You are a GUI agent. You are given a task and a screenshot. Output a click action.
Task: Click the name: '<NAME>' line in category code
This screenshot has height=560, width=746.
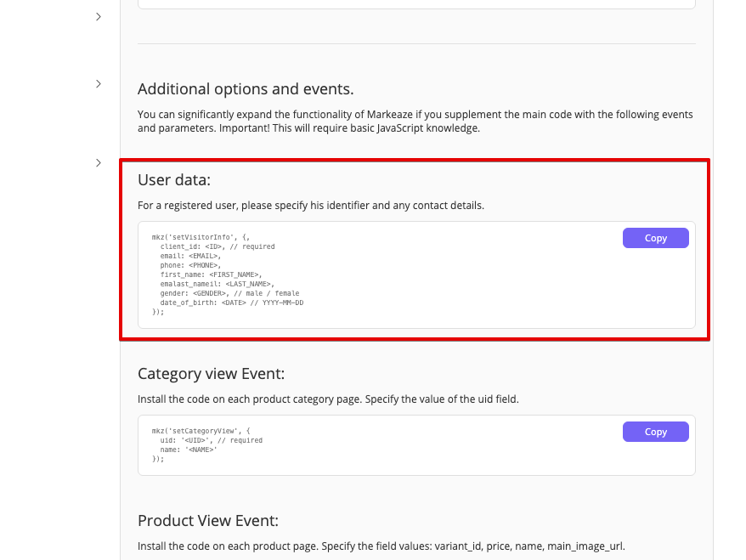[x=189, y=450]
